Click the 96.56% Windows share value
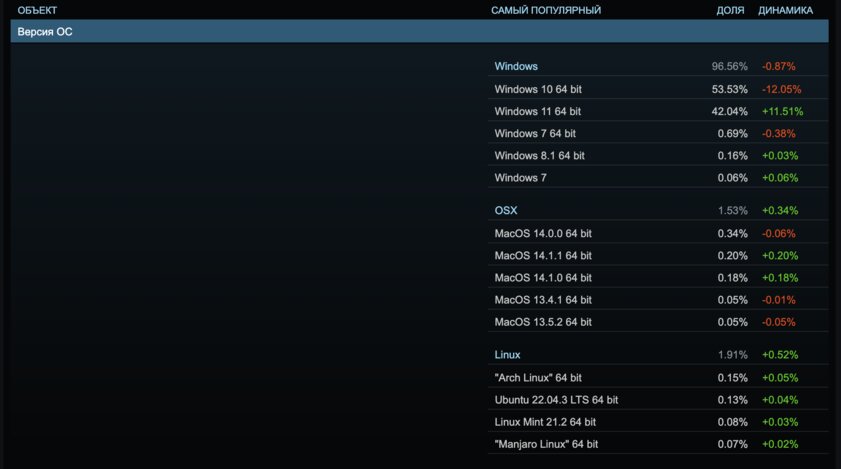Viewport: 841px width, 469px height. pos(729,67)
